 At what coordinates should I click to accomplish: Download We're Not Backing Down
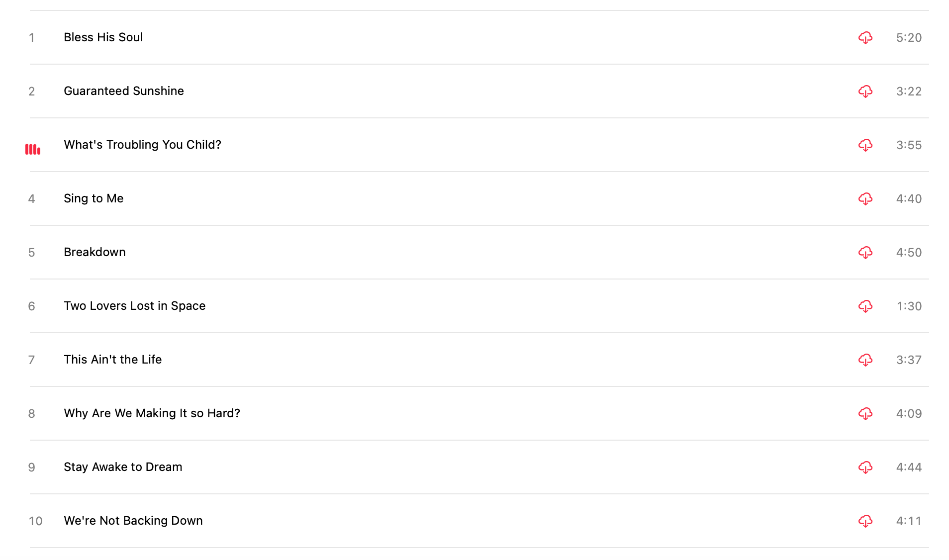(x=865, y=521)
